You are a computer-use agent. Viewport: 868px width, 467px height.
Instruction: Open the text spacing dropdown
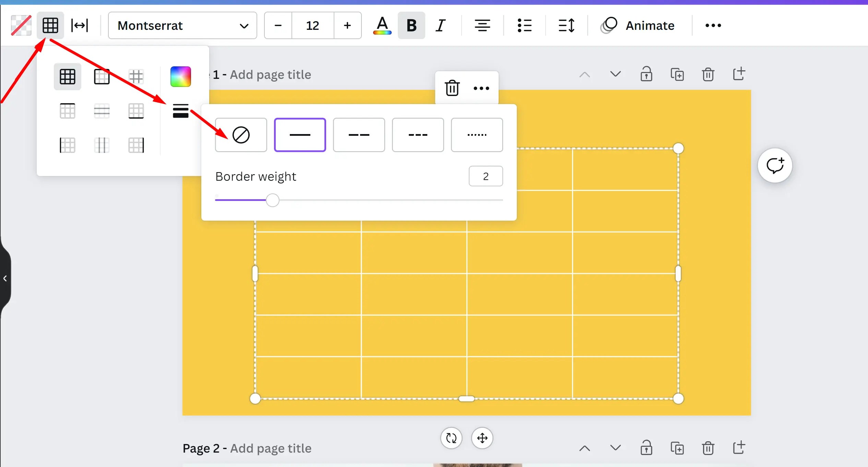[565, 25]
